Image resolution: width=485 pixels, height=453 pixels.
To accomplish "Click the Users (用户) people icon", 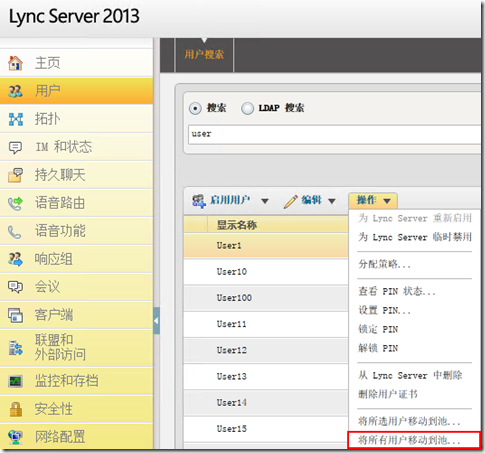I will tap(15, 91).
